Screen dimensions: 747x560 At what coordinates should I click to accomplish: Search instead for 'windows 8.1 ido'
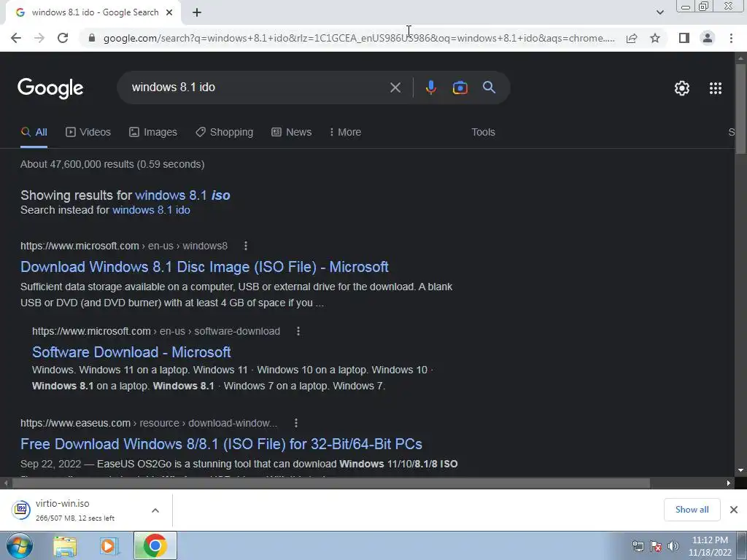pyautogui.click(x=151, y=210)
